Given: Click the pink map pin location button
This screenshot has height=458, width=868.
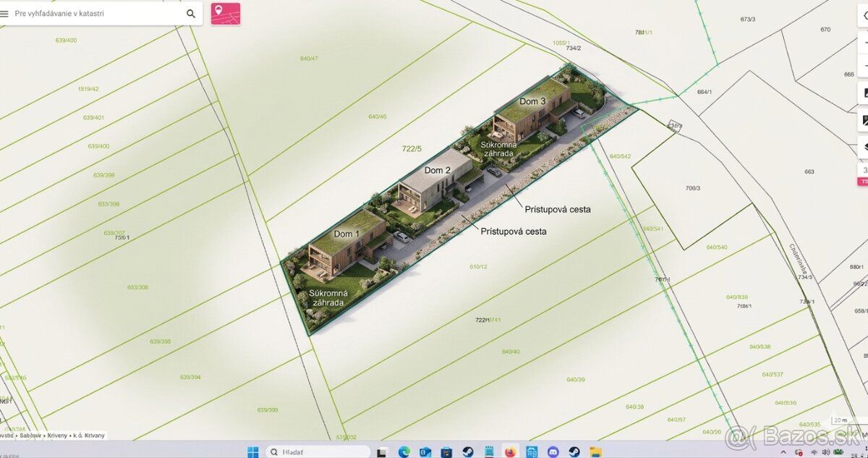Looking at the screenshot, I should pyautogui.click(x=226, y=14).
